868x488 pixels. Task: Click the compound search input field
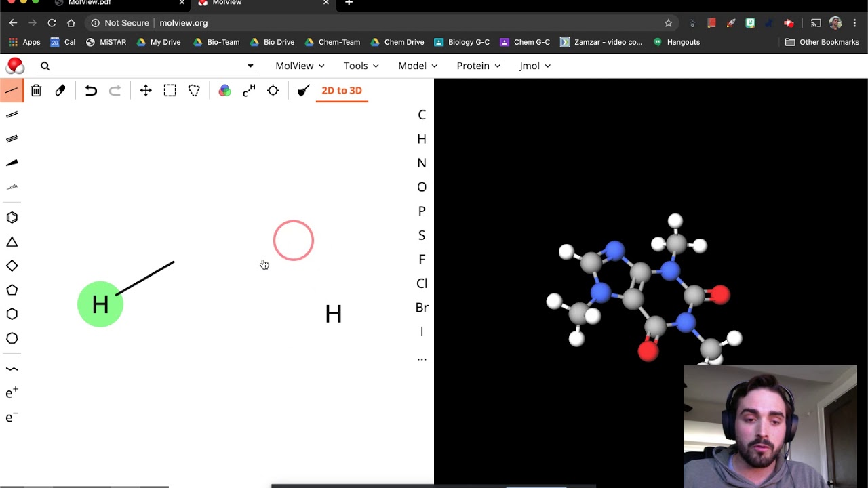pos(149,66)
